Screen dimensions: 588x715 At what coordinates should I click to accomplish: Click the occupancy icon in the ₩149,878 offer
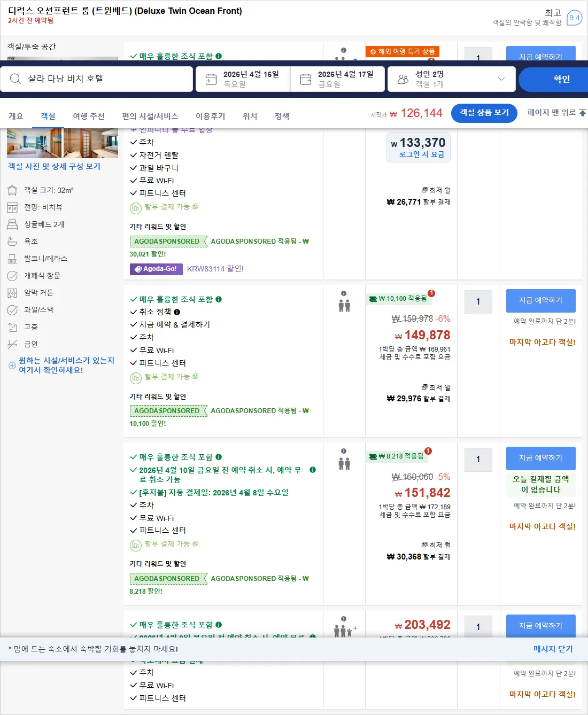(344, 305)
